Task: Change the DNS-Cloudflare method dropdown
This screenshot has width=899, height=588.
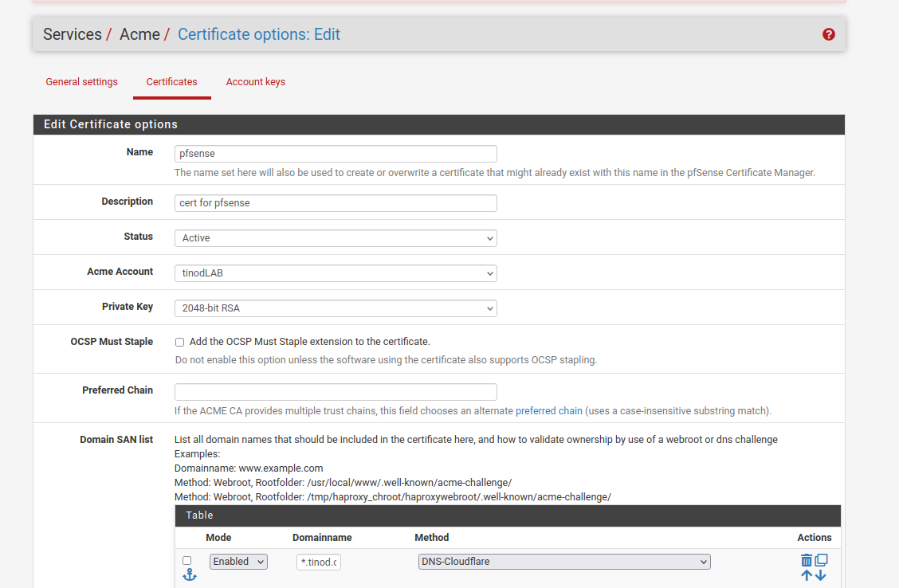Action: click(563, 562)
